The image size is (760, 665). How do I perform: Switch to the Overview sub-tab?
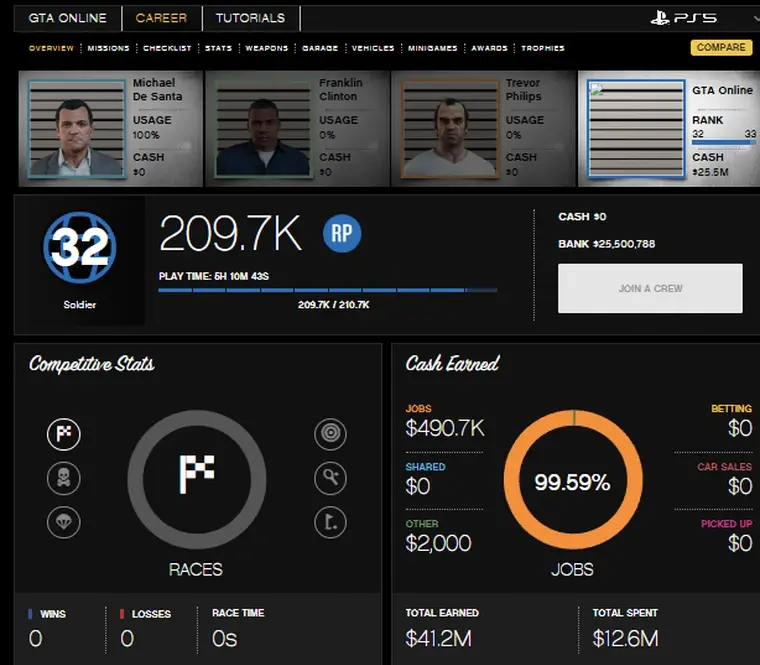tap(51, 48)
